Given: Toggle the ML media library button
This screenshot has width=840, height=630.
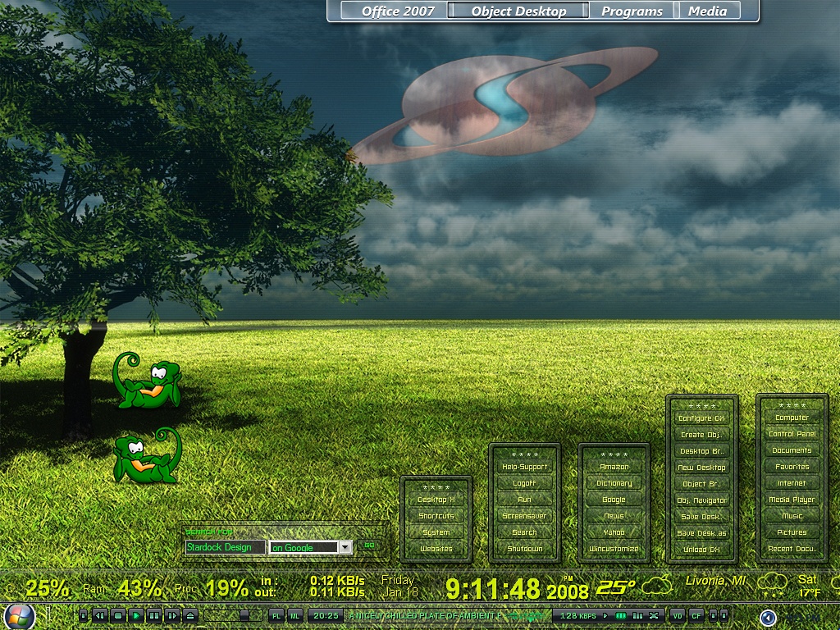Looking at the screenshot, I should [294, 615].
